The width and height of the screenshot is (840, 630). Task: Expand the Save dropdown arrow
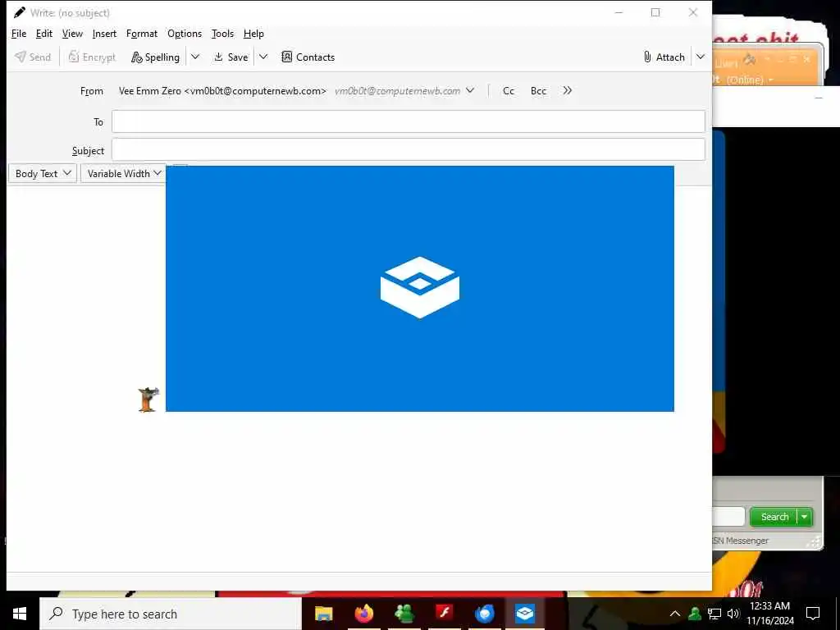[x=263, y=57]
